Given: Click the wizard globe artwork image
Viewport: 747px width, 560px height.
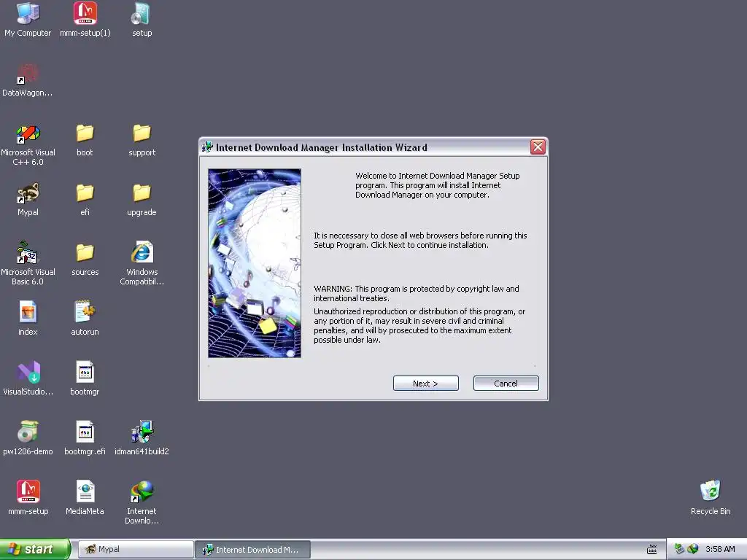Looking at the screenshot, I should point(255,262).
